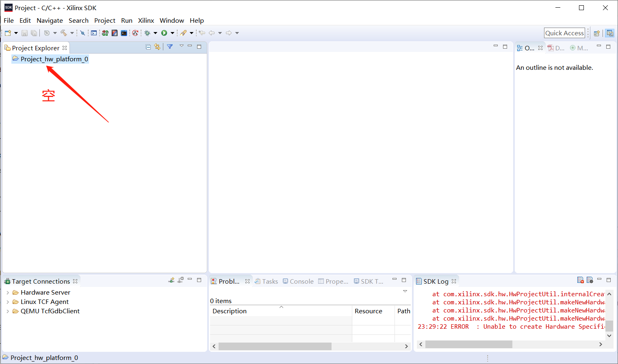Expand the Hardware Server node
Screen dimensions: 618x364
click(x=8, y=292)
